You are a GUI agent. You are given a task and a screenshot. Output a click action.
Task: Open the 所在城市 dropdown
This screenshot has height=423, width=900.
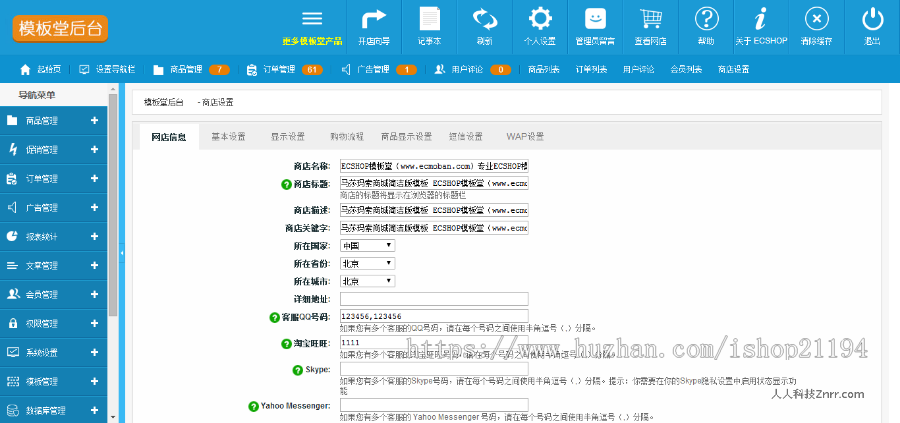(x=367, y=281)
